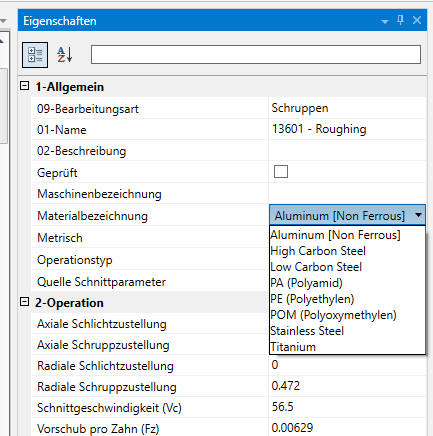
Task: Toggle the Geprüft checkbox
Action: 281,172
